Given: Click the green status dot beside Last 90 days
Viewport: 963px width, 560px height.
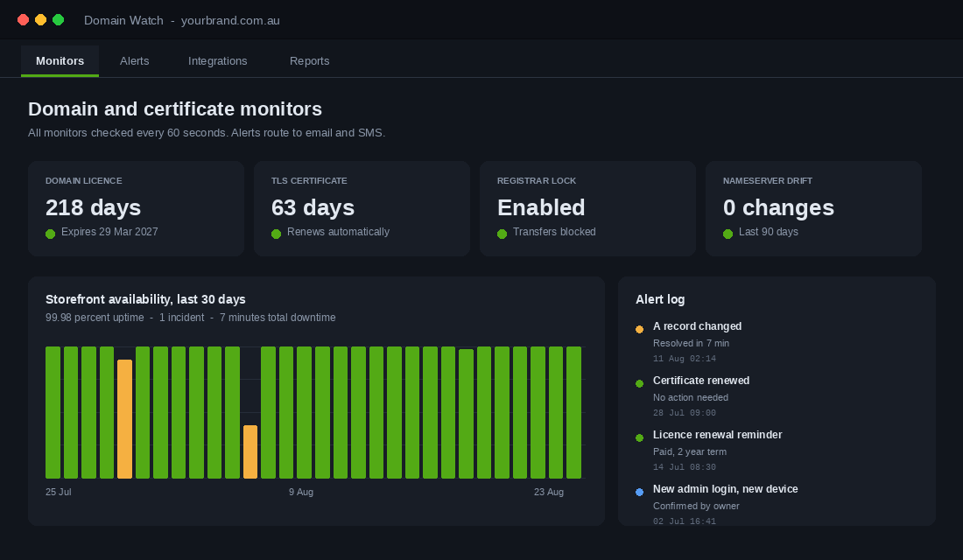Looking at the screenshot, I should (x=728, y=234).
